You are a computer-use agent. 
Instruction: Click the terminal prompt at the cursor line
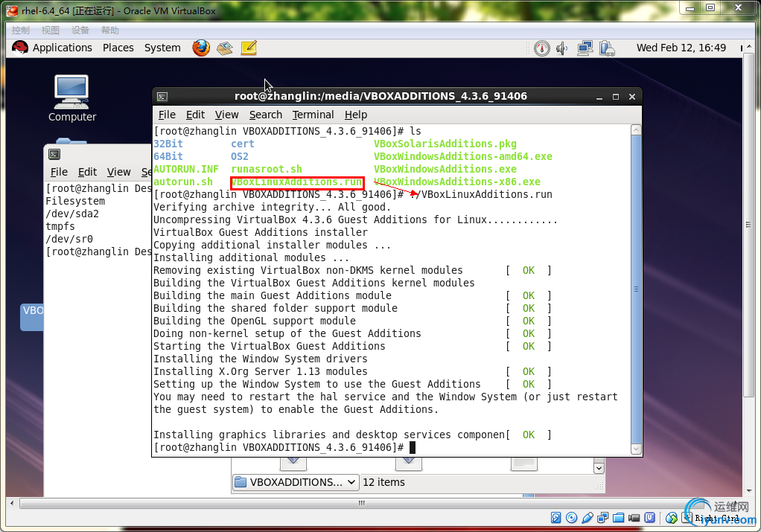279,448
